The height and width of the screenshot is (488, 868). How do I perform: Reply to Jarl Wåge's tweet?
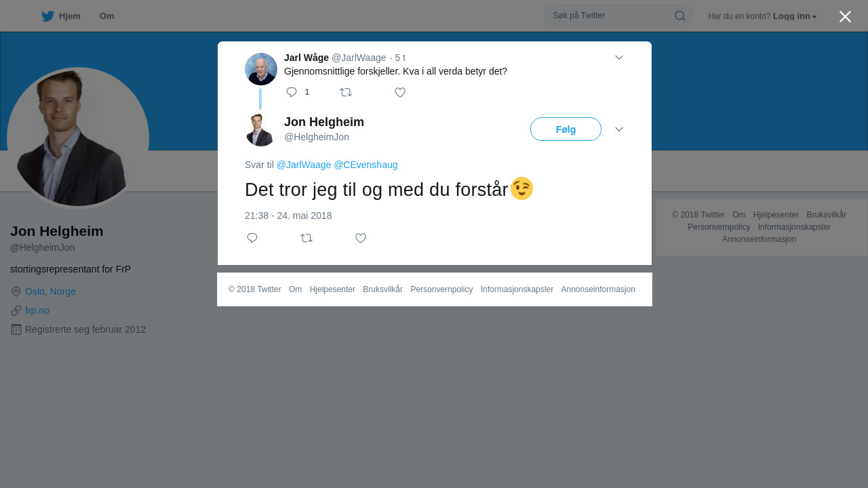pyautogui.click(x=292, y=92)
